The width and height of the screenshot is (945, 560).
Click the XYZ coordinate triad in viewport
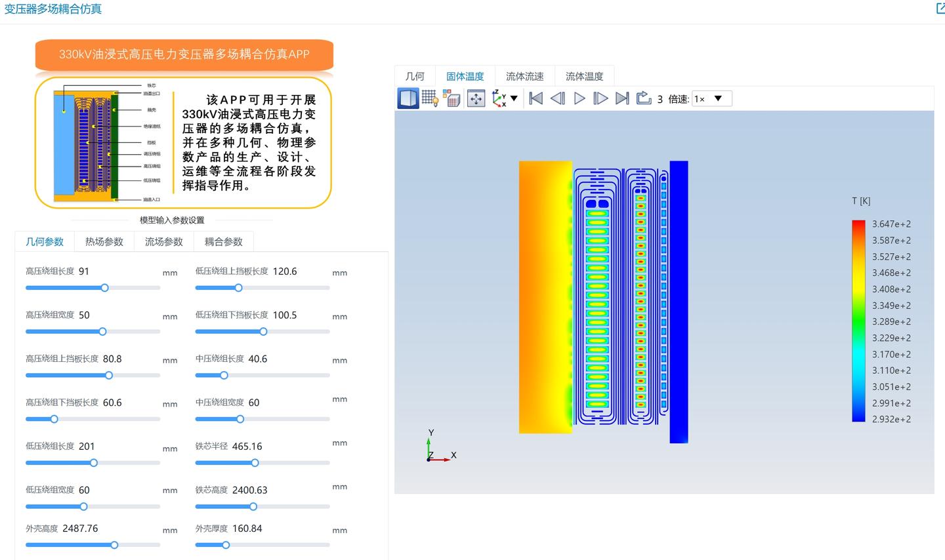(x=440, y=447)
